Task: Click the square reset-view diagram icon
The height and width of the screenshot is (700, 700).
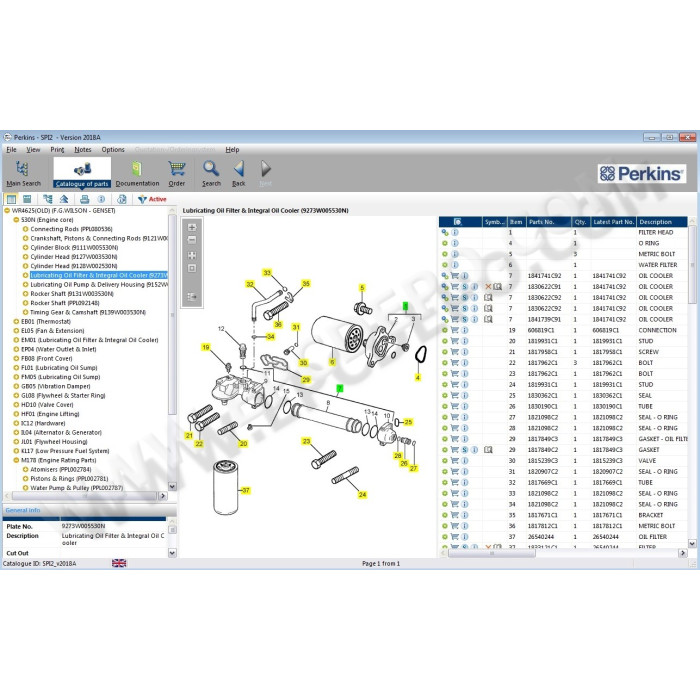Action: coord(192,268)
